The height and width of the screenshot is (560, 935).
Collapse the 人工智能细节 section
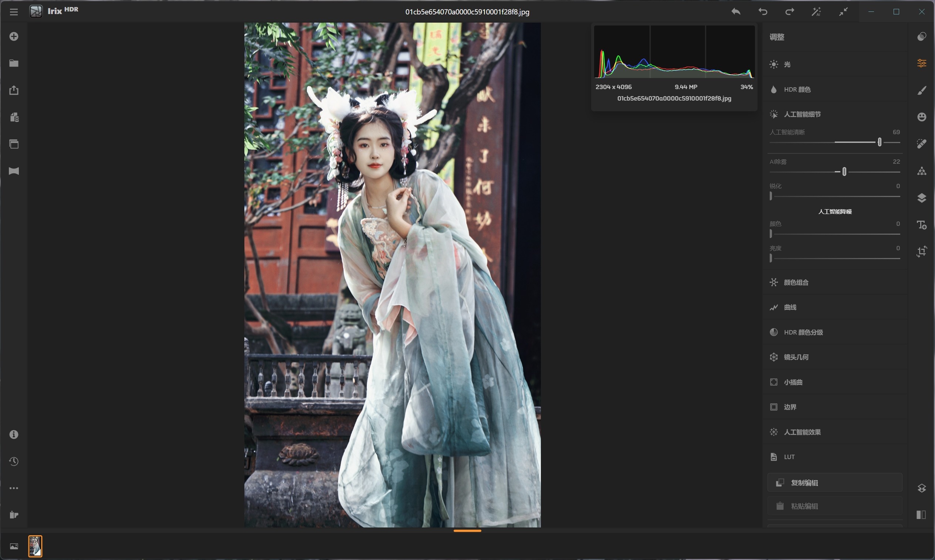(x=835, y=114)
